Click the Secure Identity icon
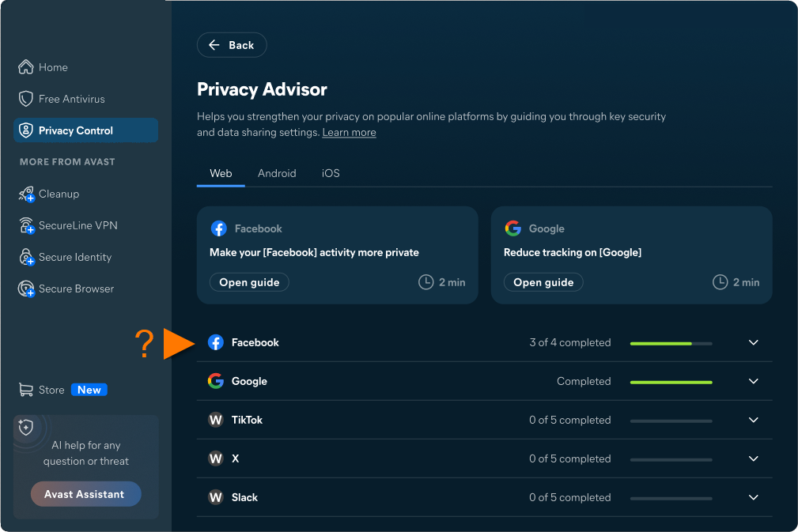 pos(26,257)
